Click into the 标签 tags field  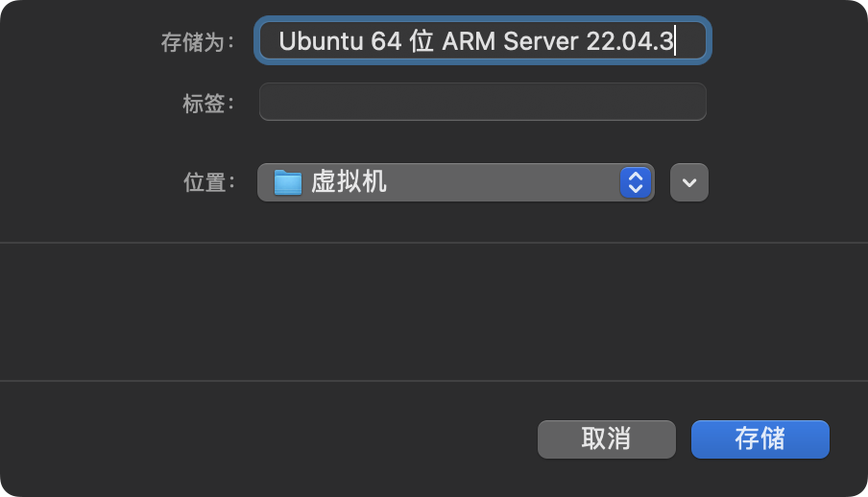tap(482, 102)
